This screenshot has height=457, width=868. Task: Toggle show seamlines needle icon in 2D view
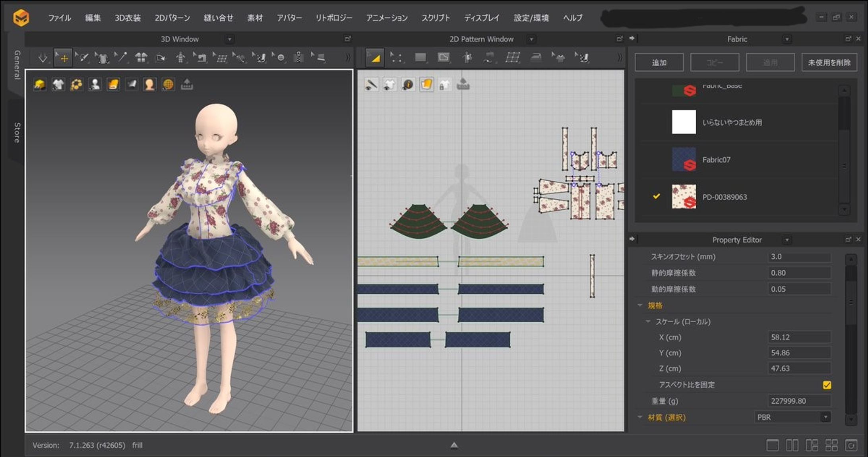click(x=371, y=85)
